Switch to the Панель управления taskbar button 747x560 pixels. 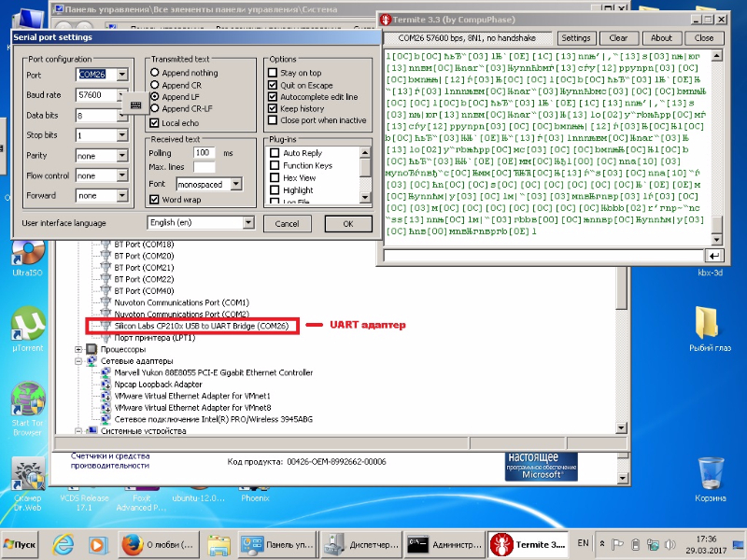point(277,544)
